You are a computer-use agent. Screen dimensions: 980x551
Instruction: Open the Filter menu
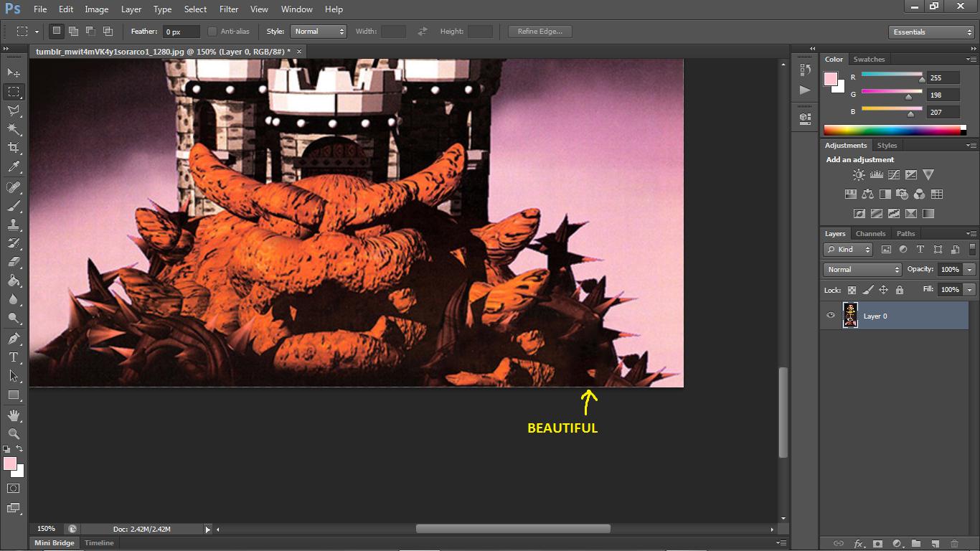pyautogui.click(x=229, y=9)
